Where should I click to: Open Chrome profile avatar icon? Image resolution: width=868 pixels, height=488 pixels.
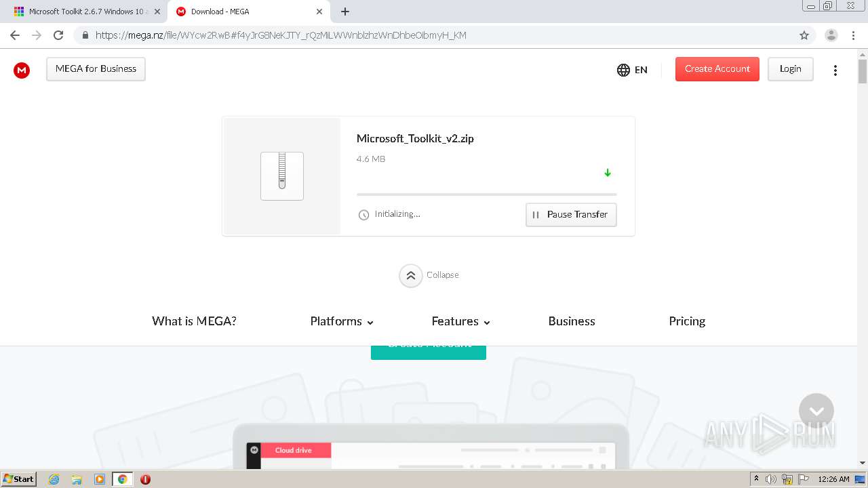(x=831, y=35)
